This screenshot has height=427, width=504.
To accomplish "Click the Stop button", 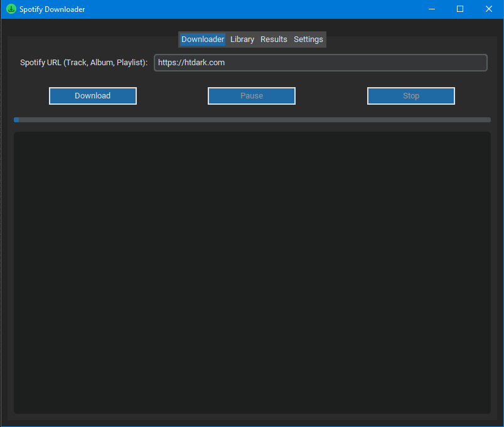I will tap(411, 96).
